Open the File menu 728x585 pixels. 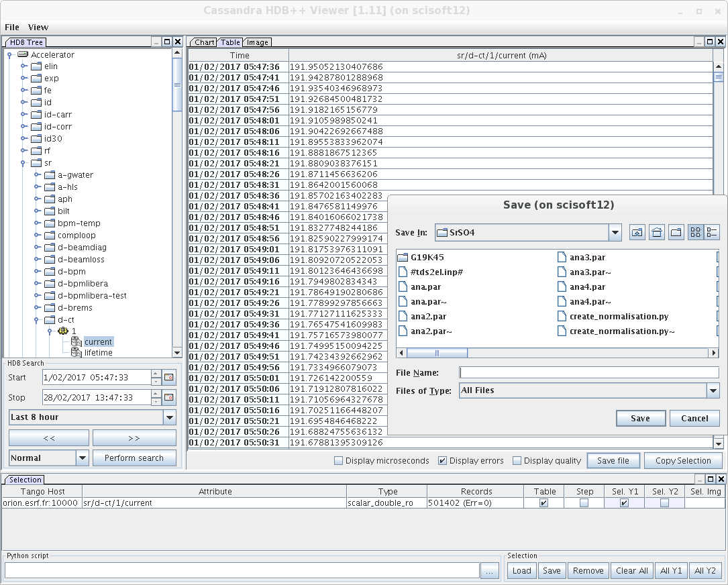(12, 28)
